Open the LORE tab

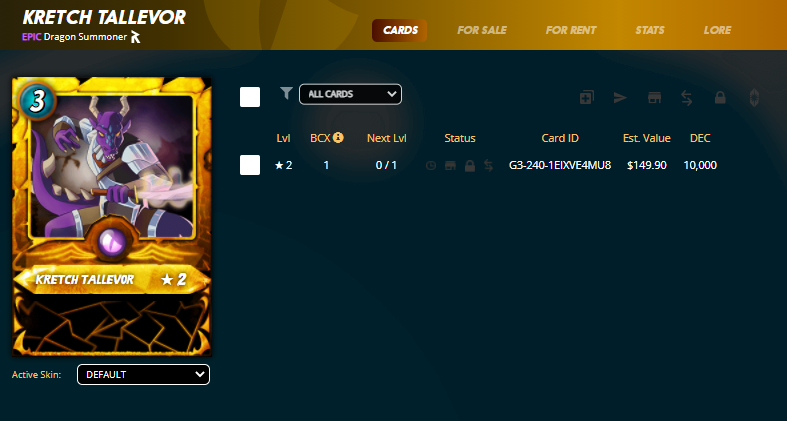point(717,30)
